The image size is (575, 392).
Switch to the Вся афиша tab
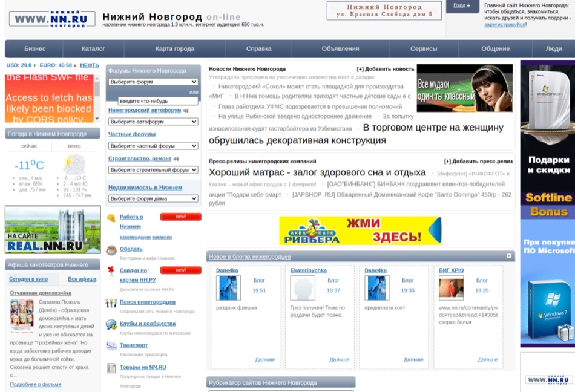(x=82, y=279)
